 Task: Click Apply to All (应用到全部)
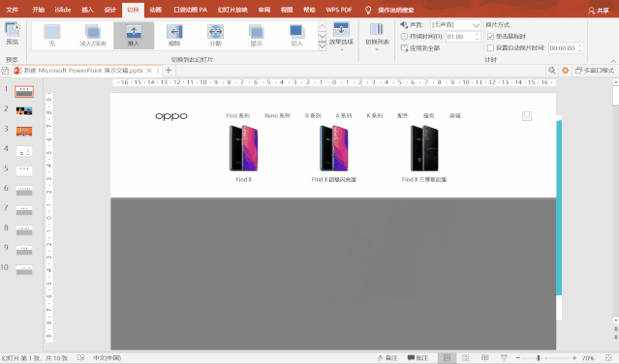[420, 48]
